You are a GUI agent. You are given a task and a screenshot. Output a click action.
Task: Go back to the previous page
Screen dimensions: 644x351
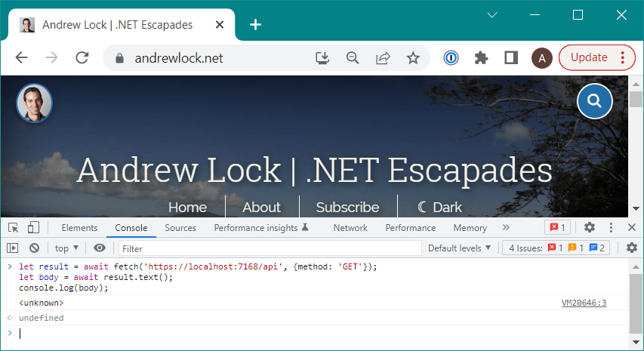tap(21, 58)
